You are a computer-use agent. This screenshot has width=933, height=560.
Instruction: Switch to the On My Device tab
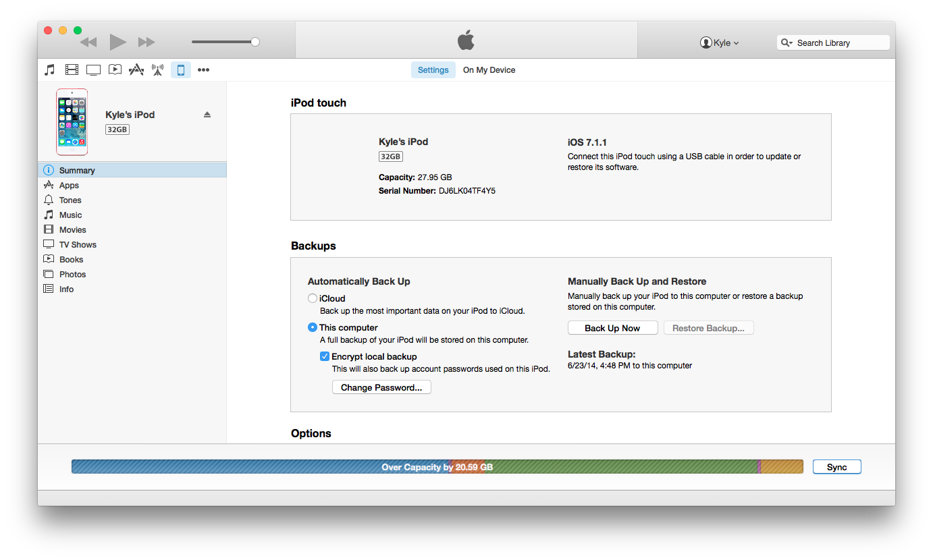coord(489,70)
